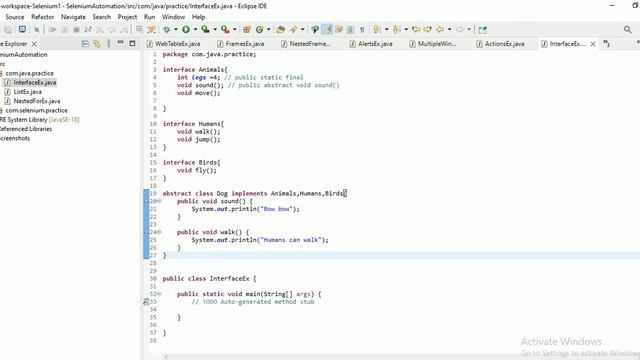The height and width of the screenshot is (360, 640).
Task: Open the Package Explorer view menu
Action: pos(109,43)
